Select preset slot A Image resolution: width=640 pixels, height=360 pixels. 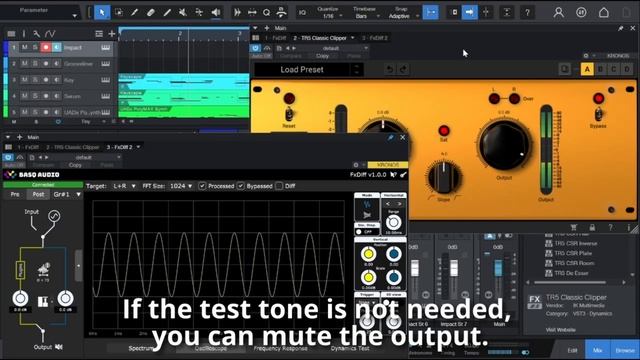pyautogui.click(x=587, y=69)
